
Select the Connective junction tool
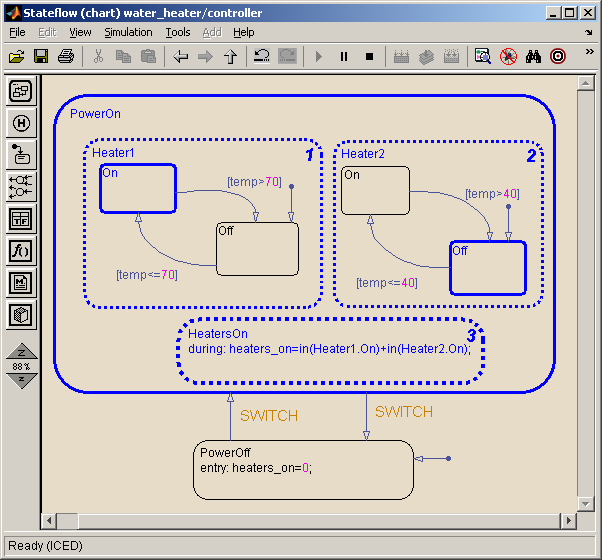(21, 187)
